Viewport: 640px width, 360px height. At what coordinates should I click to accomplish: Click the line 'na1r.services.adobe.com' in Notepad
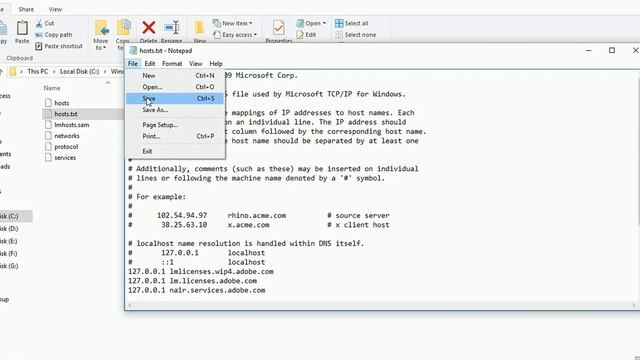(217, 290)
